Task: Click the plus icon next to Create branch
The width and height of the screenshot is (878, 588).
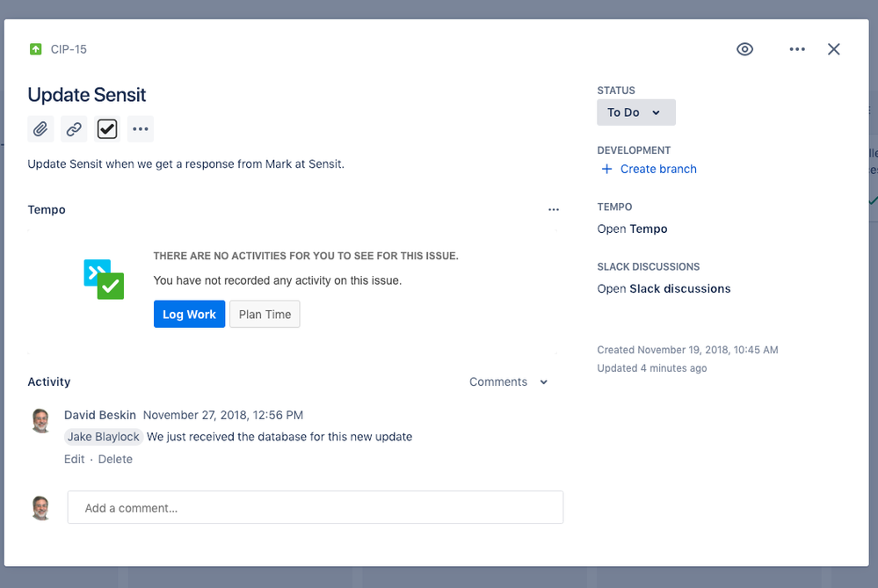Action: pyautogui.click(x=607, y=169)
